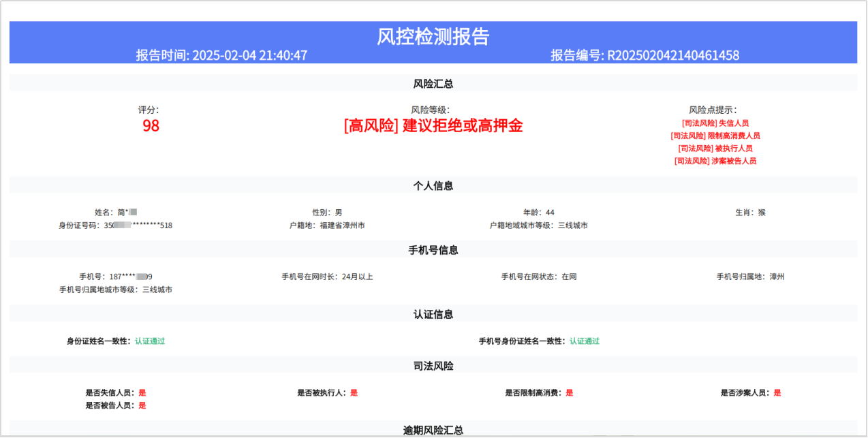
Task: Expand the 手机号信息 section header
Action: pos(433,249)
